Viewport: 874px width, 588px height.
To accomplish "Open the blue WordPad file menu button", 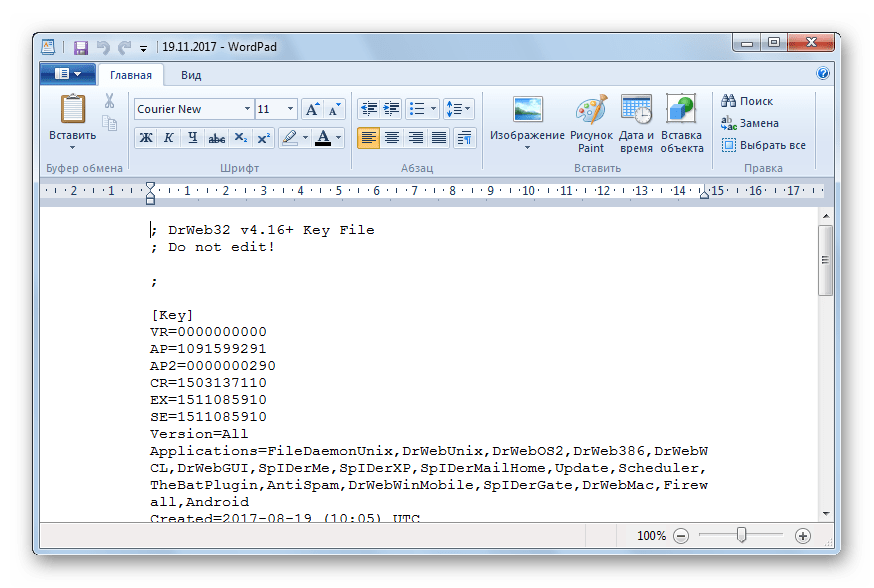I will click(68, 74).
